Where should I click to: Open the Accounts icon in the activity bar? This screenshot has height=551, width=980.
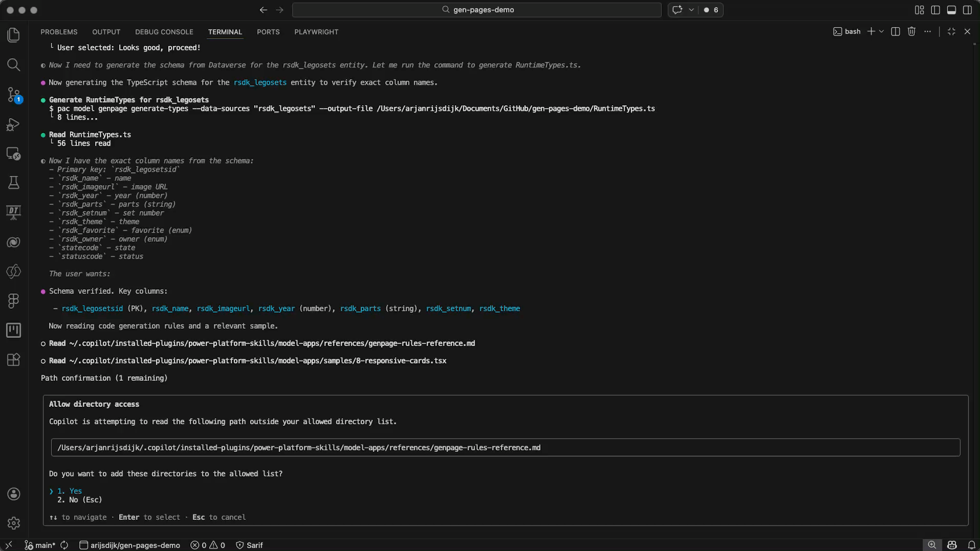[x=13, y=494]
